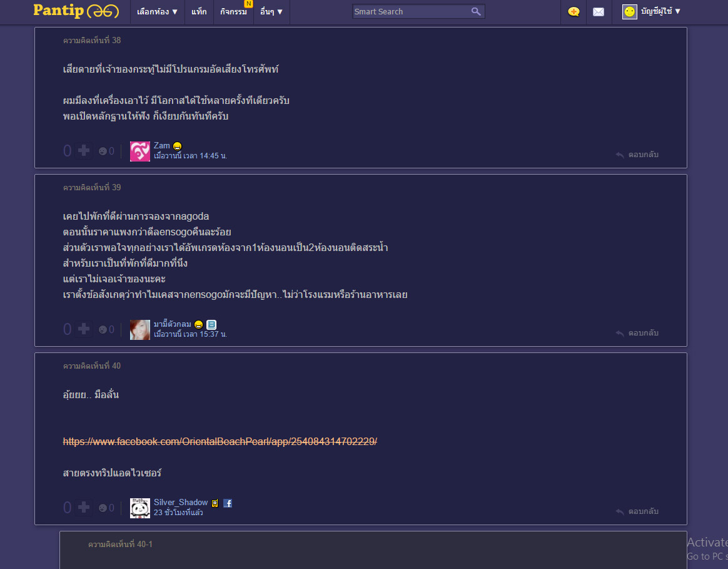Screen dimensions: 728x569
Task: Click text อุ้ยยย.. มือลั่น
Action: [x=91, y=395]
